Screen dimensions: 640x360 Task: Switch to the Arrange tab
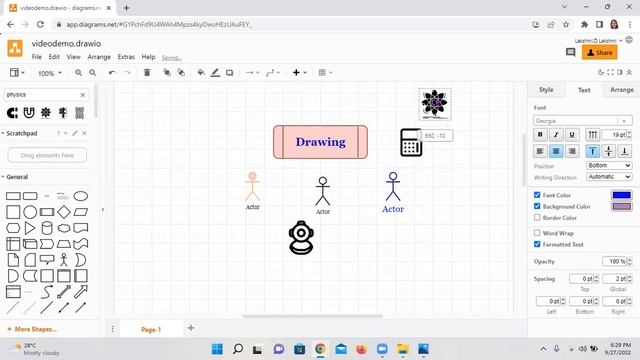(622, 90)
